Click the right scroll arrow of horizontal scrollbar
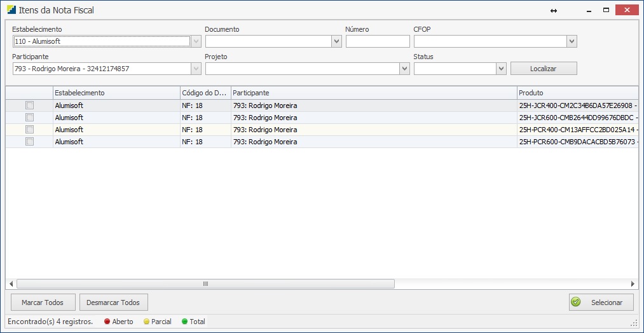 click(x=633, y=284)
